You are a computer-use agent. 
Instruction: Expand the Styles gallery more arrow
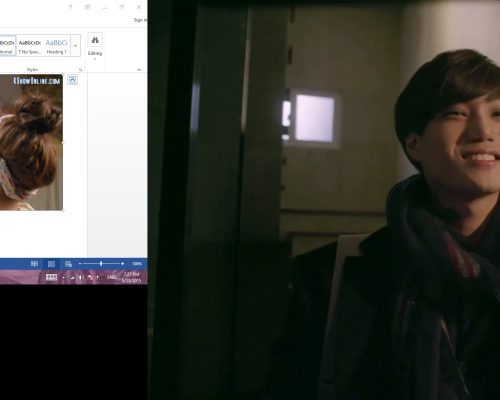tap(76, 46)
